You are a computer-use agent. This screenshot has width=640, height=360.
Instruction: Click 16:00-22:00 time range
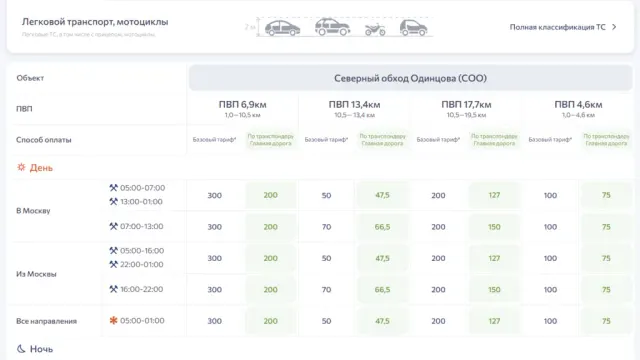tap(142, 289)
